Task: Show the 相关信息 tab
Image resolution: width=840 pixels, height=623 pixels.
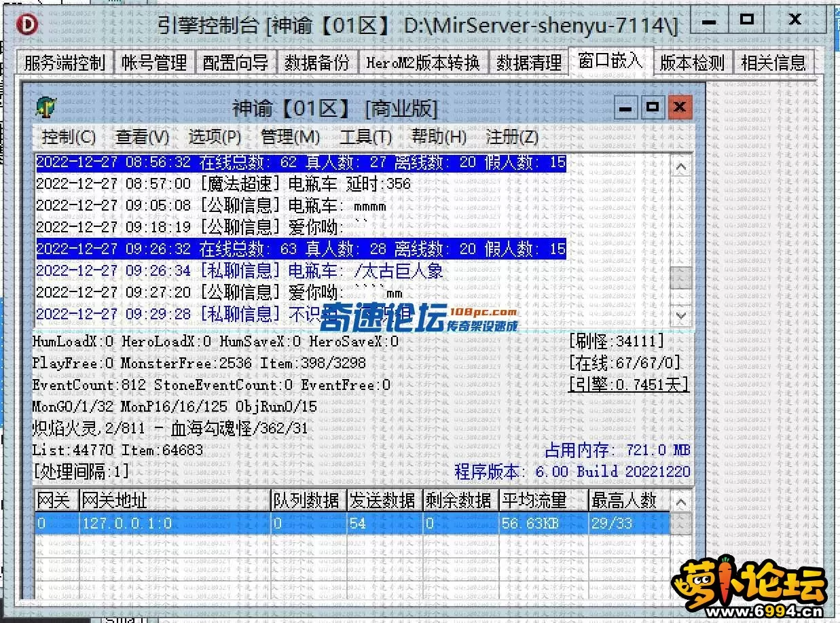Action: tap(773, 63)
